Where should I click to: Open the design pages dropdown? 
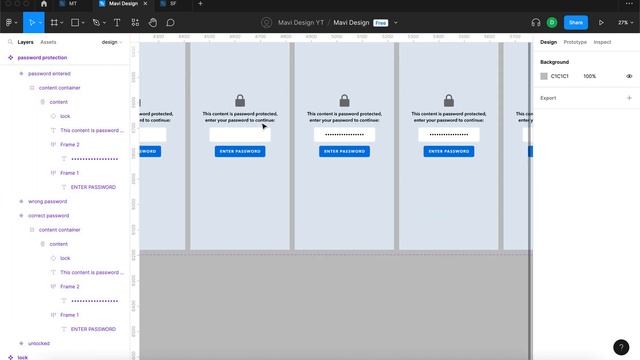pos(111,42)
